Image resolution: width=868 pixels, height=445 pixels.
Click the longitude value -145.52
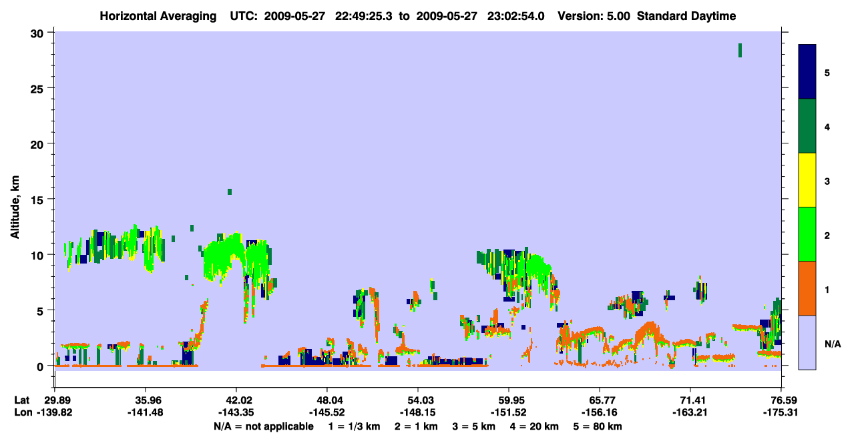point(327,412)
